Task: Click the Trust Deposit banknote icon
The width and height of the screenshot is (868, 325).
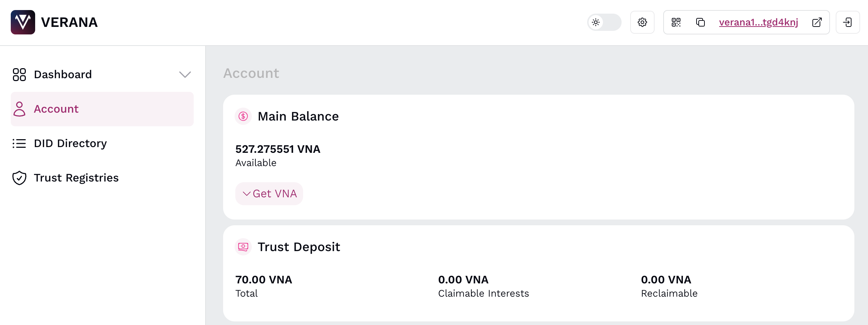Action: [x=243, y=246]
